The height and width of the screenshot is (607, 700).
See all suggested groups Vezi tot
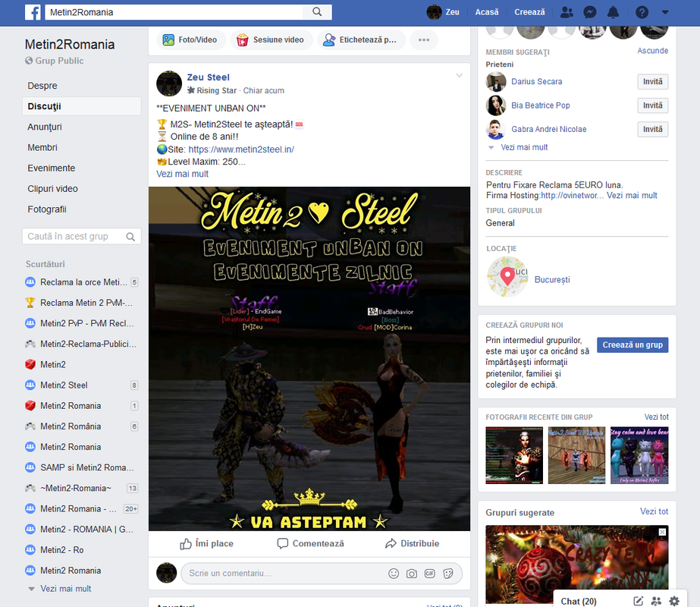pos(654,511)
